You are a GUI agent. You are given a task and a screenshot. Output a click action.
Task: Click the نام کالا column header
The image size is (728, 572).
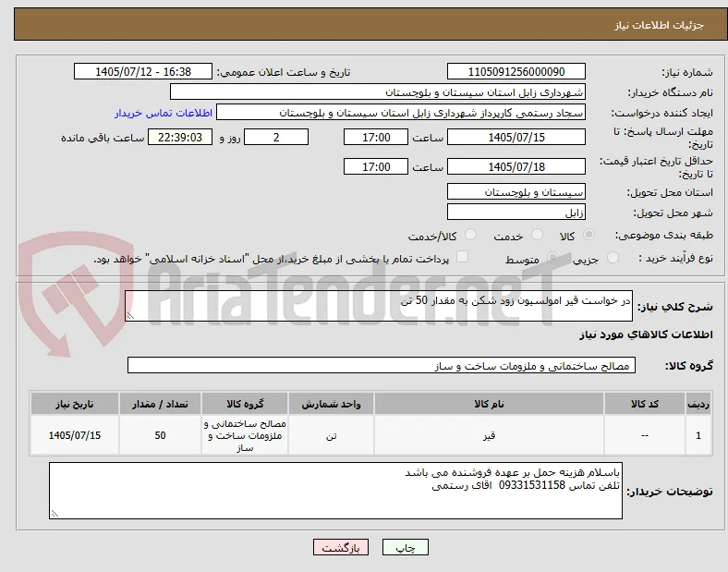(489, 404)
